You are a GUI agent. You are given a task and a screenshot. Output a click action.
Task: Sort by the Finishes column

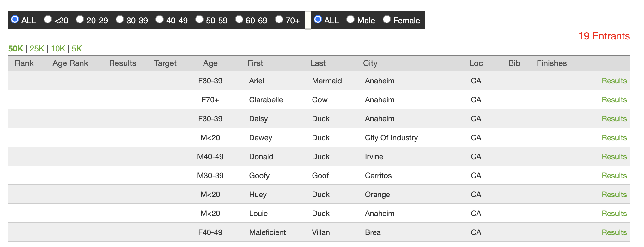click(x=551, y=63)
